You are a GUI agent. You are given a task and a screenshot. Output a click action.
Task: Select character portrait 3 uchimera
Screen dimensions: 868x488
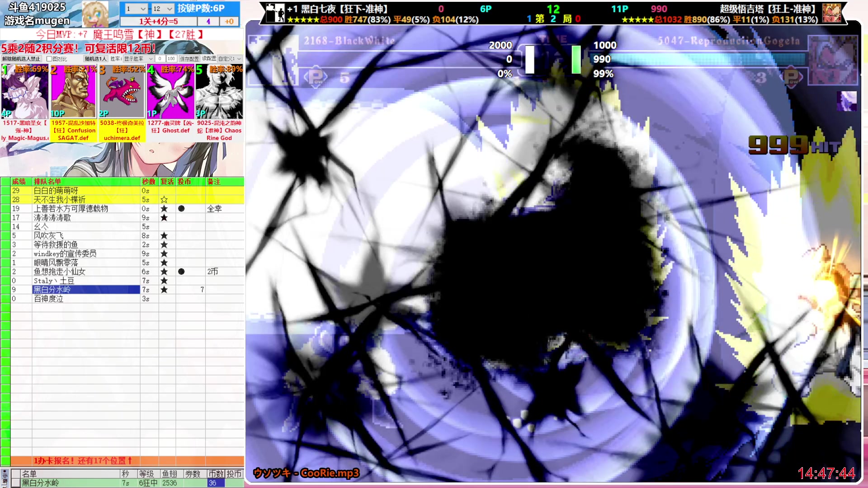(x=122, y=92)
